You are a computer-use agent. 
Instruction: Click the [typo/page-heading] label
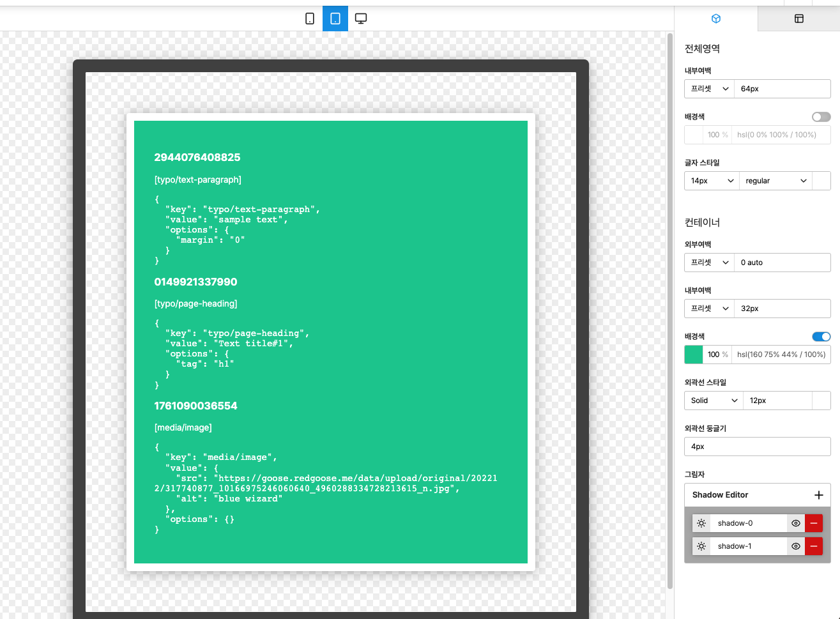(195, 303)
